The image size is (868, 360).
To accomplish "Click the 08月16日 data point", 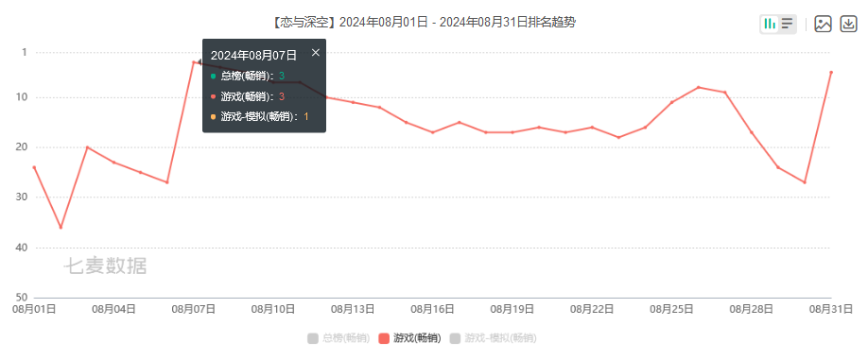I will (x=433, y=132).
